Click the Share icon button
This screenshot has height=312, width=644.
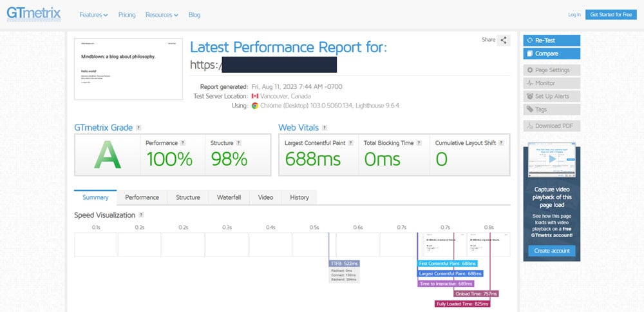(504, 40)
